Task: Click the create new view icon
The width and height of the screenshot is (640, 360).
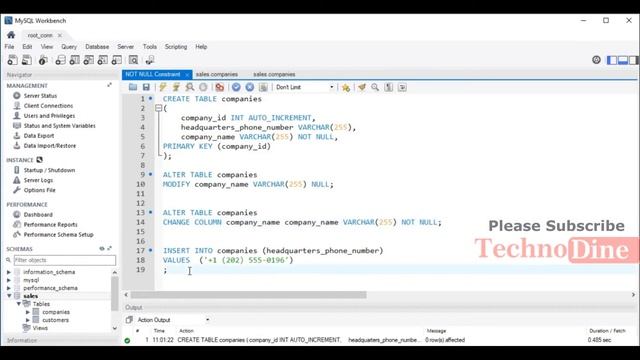Action: [88, 60]
